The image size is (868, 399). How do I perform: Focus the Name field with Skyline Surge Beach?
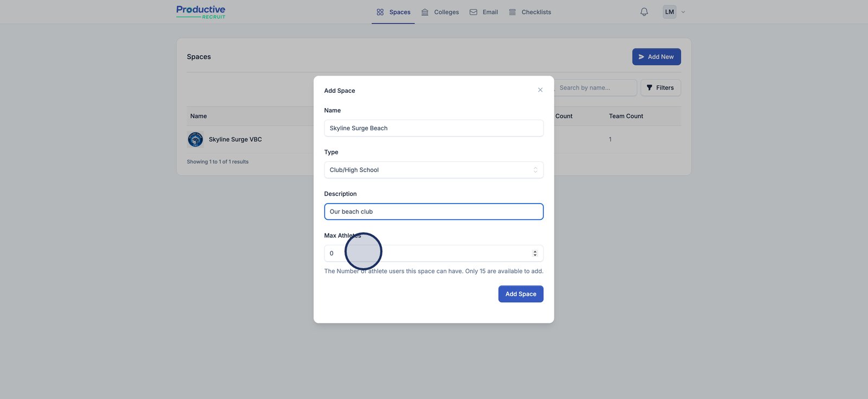point(433,128)
